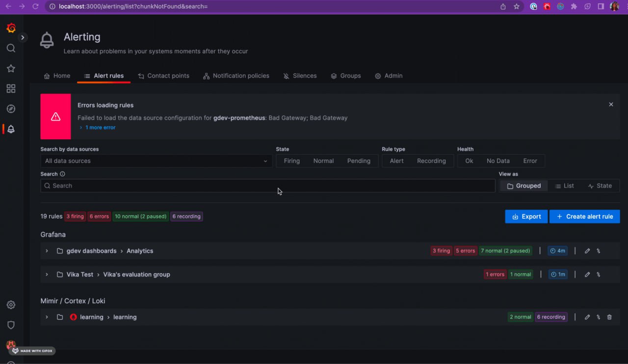Click the browser back arrow

[x=8, y=6]
